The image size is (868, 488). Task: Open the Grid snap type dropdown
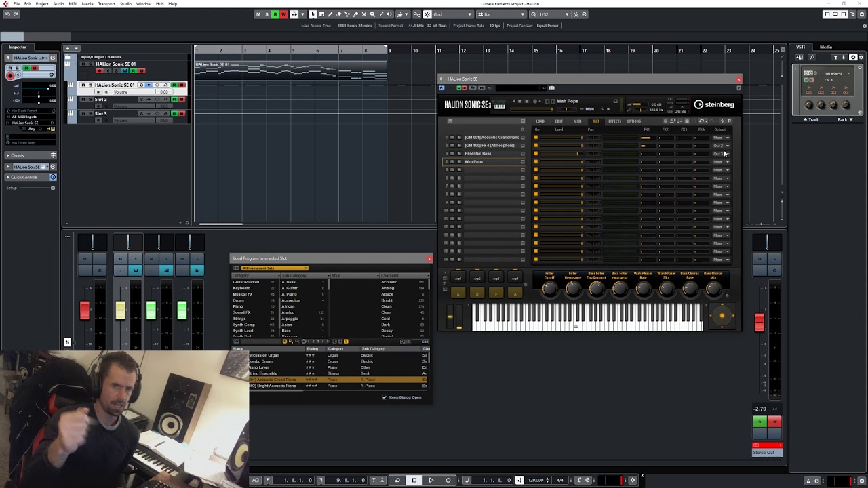click(452, 14)
